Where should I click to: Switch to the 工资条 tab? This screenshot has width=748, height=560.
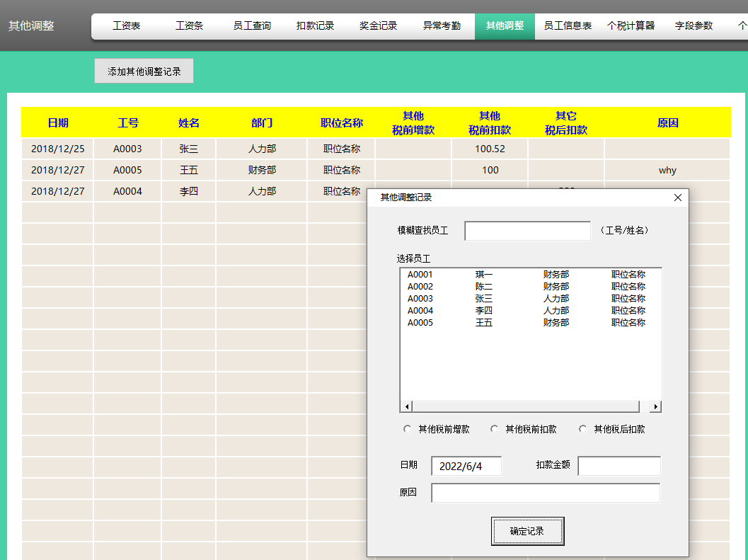189,25
